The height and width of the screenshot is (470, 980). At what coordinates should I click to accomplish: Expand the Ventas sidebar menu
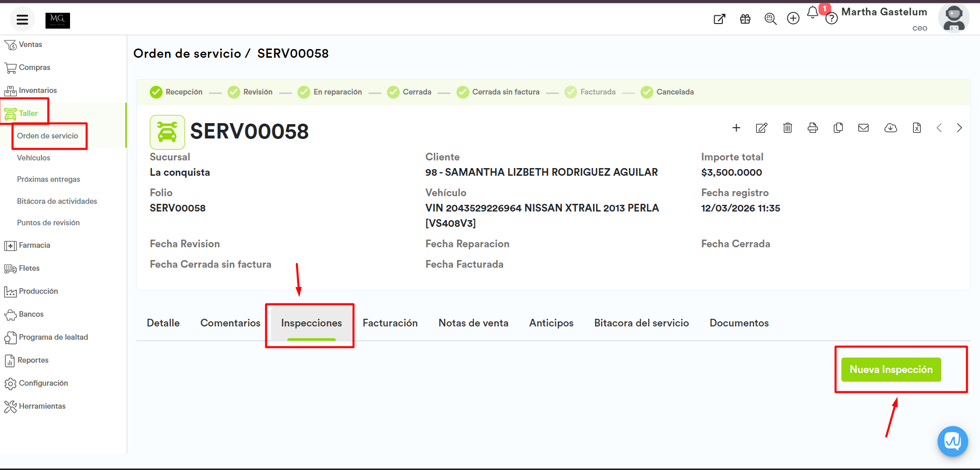[x=24, y=45]
